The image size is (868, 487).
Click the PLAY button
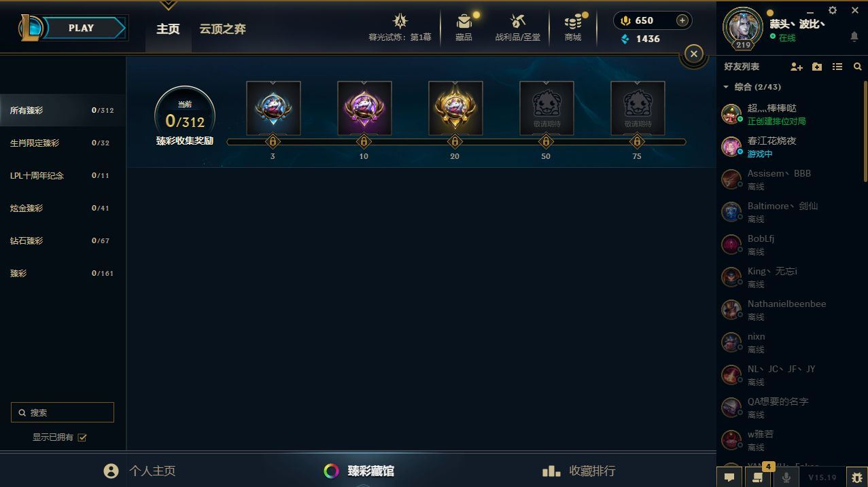(81, 28)
